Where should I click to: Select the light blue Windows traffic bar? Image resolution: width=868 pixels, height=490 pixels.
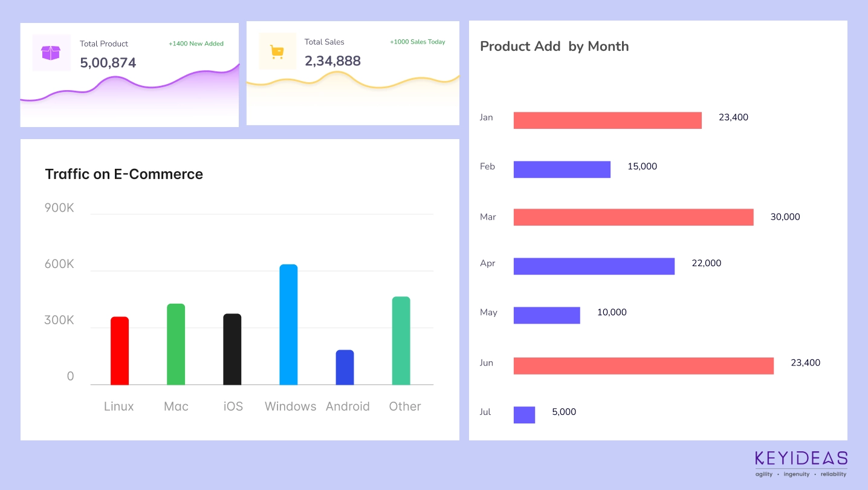tap(288, 324)
